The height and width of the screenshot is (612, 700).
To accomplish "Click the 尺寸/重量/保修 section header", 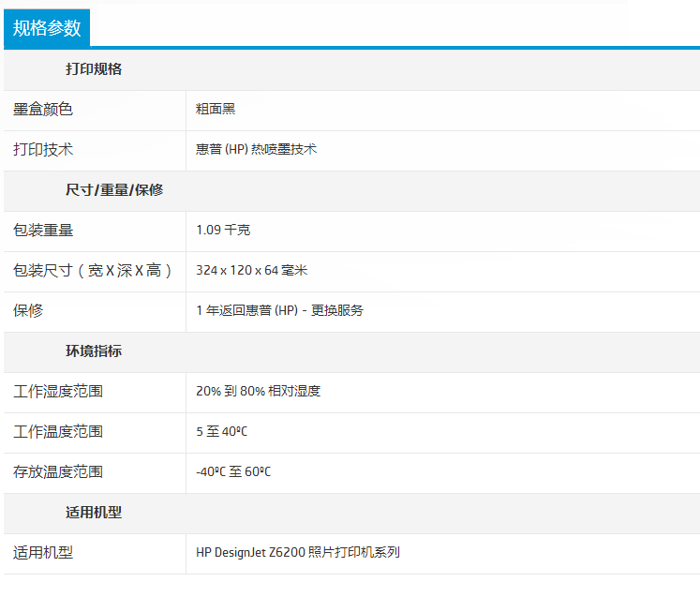I will tap(114, 190).
